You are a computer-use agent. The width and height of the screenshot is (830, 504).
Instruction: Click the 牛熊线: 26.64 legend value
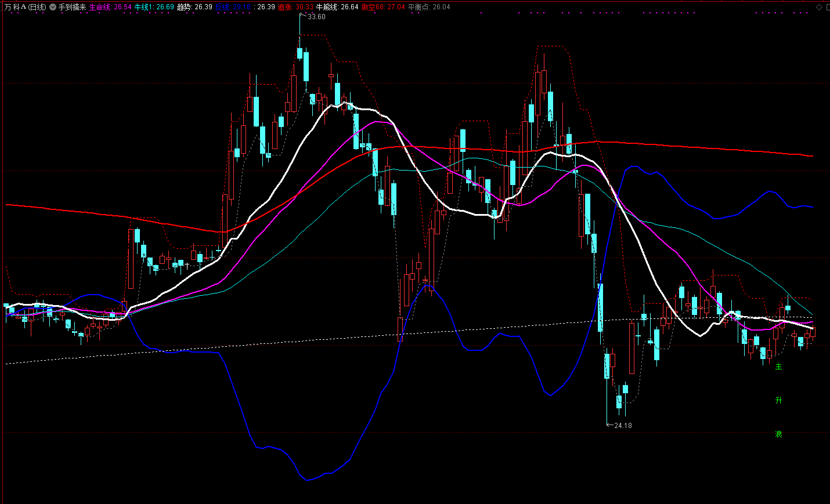coord(337,7)
